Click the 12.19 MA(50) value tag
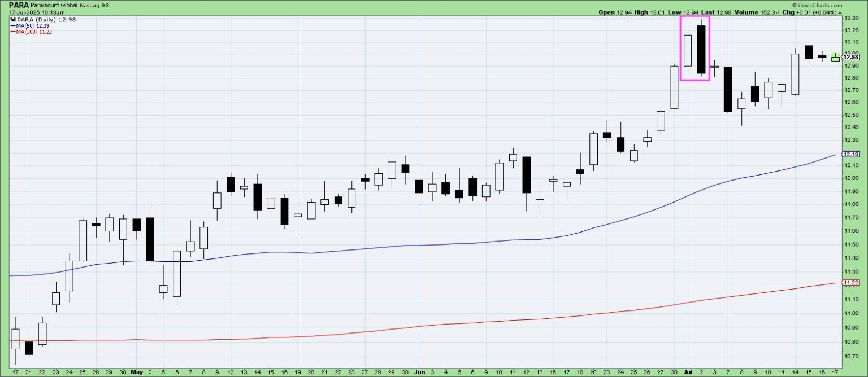Image resolution: width=868 pixels, height=377 pixels. [x=850, y=154]
